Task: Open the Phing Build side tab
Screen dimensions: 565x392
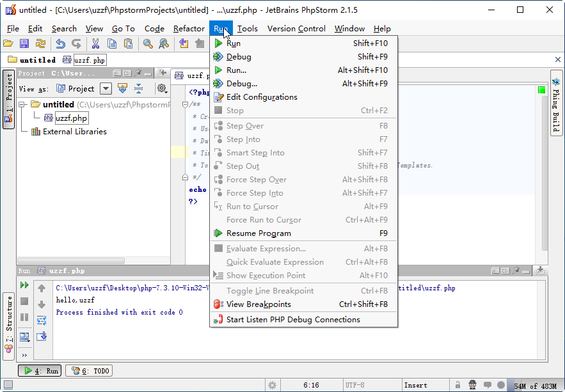Action: tap(556, 103)
